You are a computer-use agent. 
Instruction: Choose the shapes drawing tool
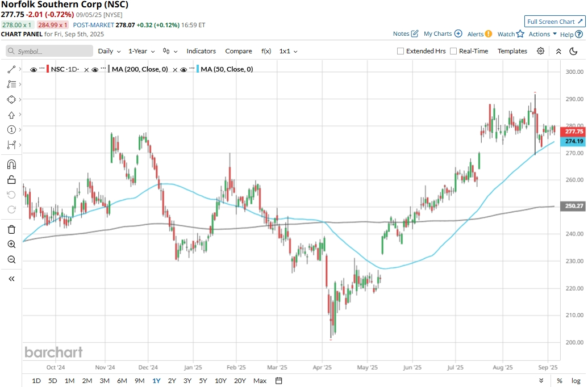[x=11, y=99]
